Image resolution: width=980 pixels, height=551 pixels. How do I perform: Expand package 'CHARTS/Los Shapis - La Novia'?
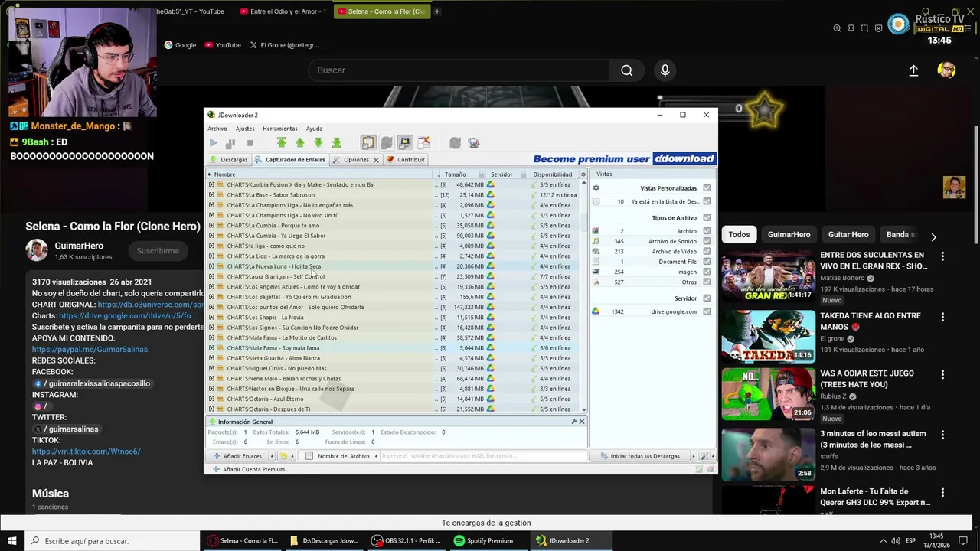pyautogui.click(x=211, y=318)
